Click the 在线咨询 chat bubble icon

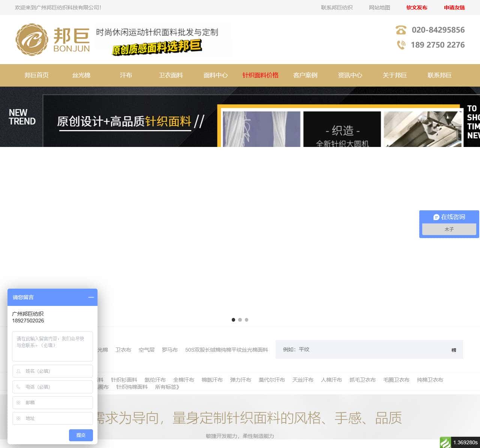click(436, 217)
